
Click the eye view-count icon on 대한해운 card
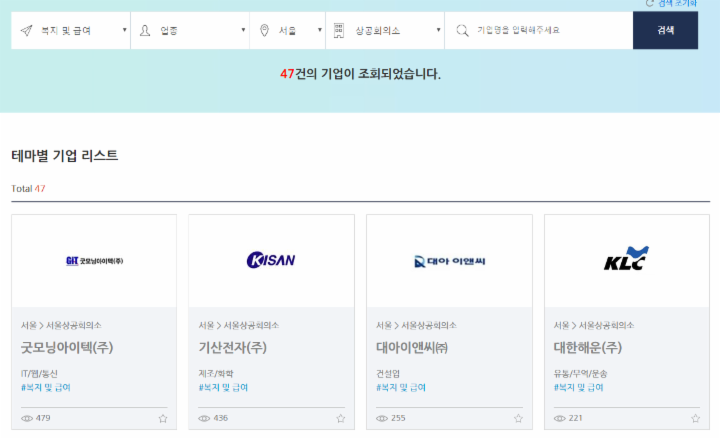560,418
